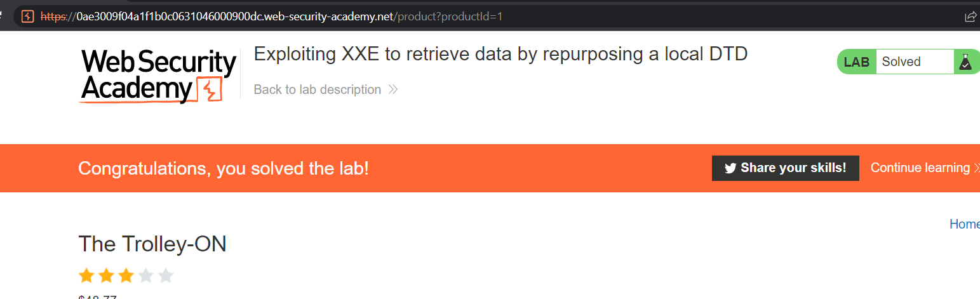Click the first gold rating star
This screenshot has height=299, width=980.
(86, 276)
